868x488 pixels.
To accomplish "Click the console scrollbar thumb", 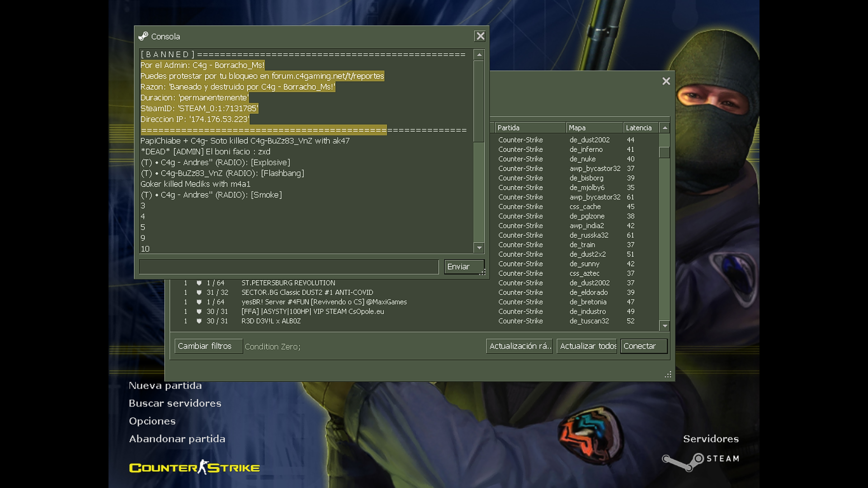I will pyautogui.click(x=479, y=101).
